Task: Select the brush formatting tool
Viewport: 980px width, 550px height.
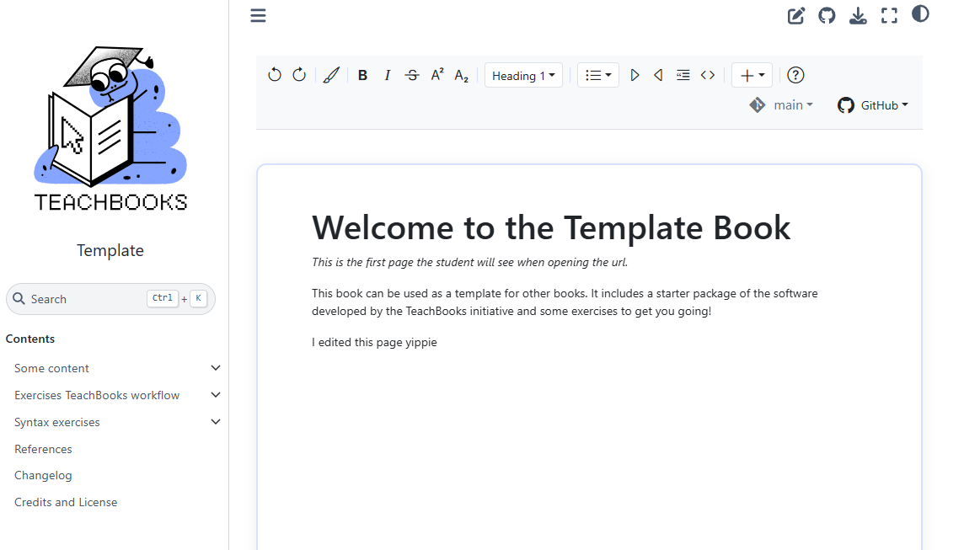Action: coord(331,75)
